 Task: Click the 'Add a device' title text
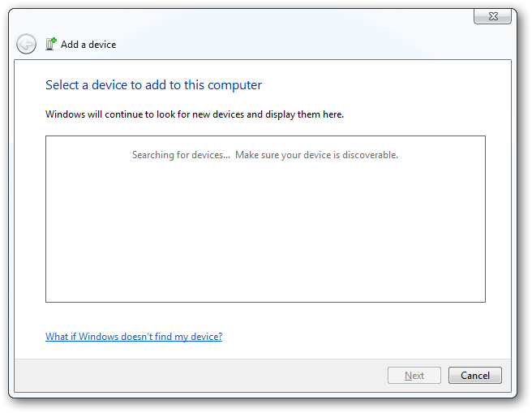[88, 45]
